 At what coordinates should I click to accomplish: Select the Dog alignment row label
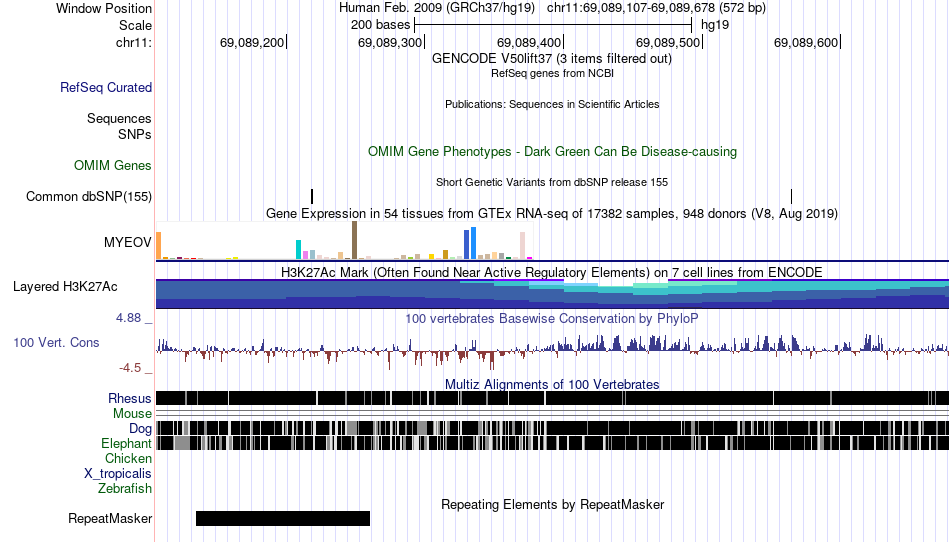click(x=140, y=429)
